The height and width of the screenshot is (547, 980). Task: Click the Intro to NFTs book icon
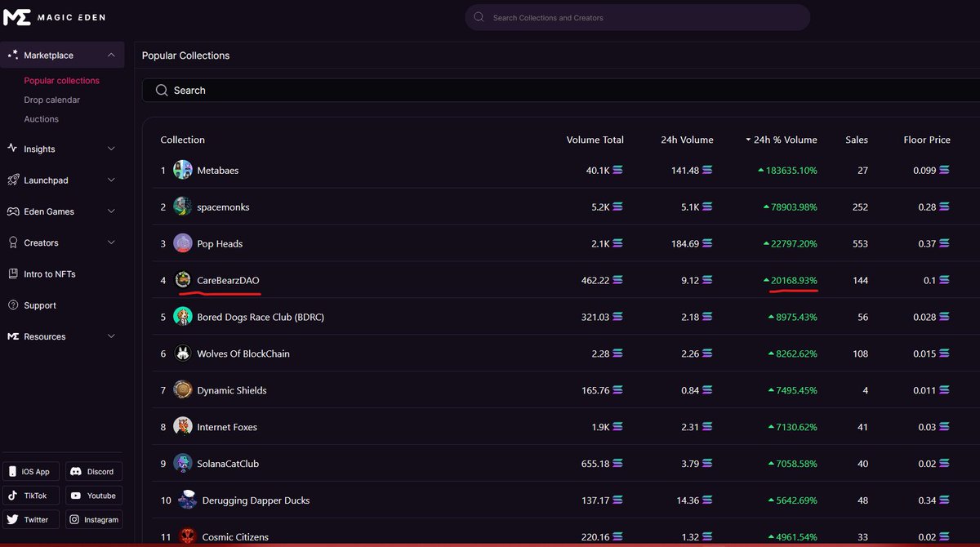point(12,273)
